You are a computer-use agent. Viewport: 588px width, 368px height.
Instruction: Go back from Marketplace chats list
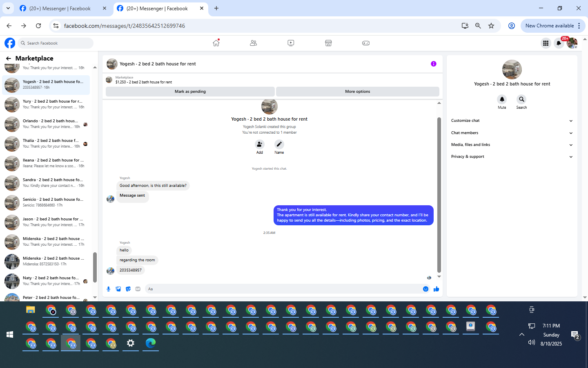coord(9,58)
